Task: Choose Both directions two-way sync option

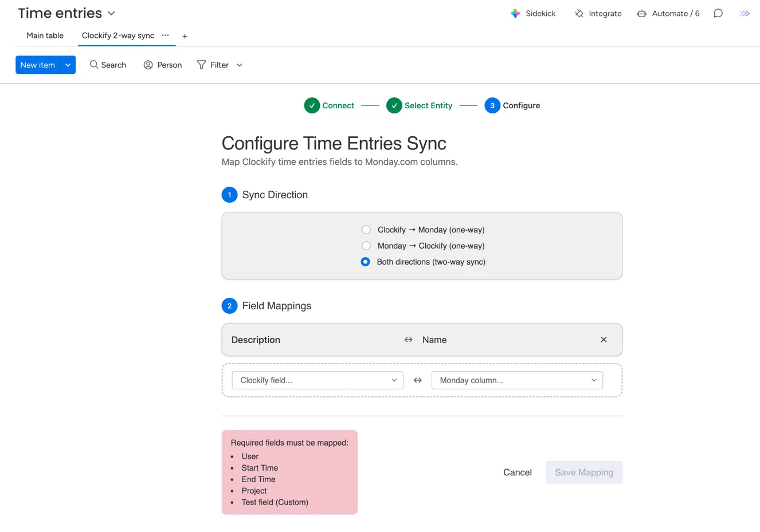Action: point(366,262)
